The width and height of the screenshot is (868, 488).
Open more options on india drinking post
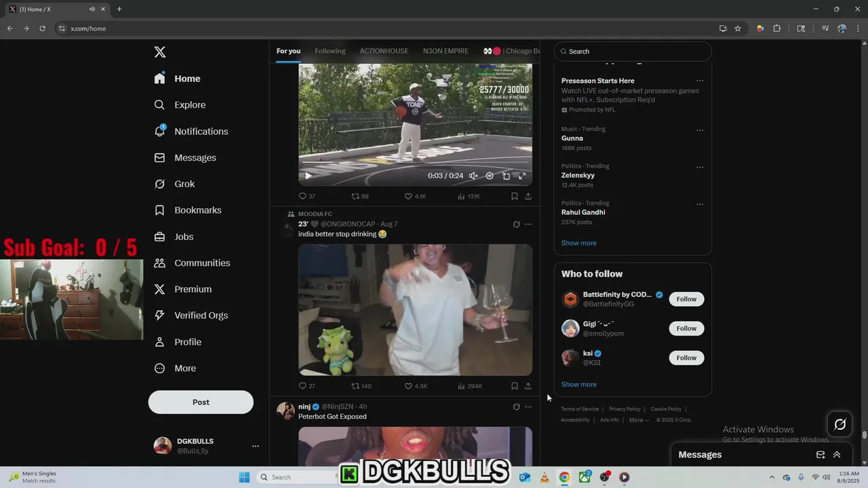tap(528, 224)
